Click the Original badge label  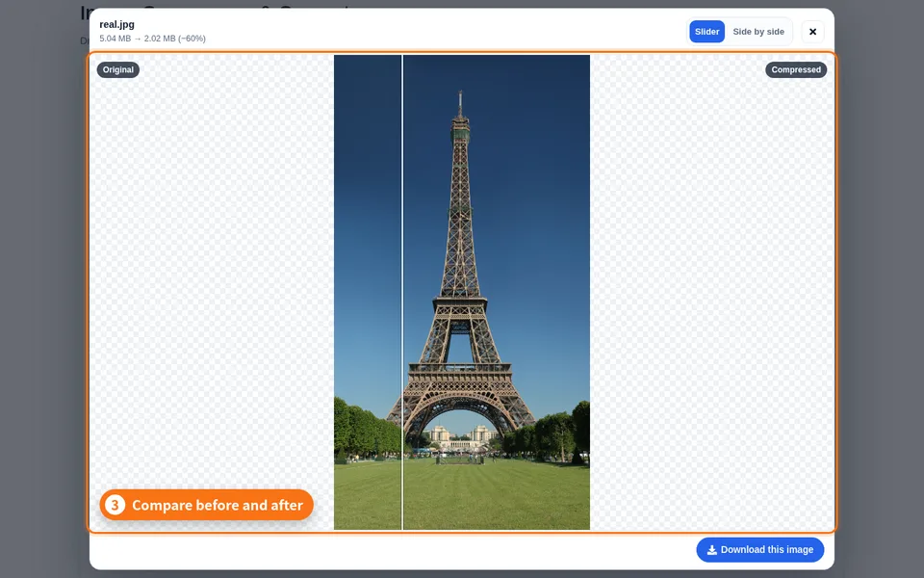[117, 69]
